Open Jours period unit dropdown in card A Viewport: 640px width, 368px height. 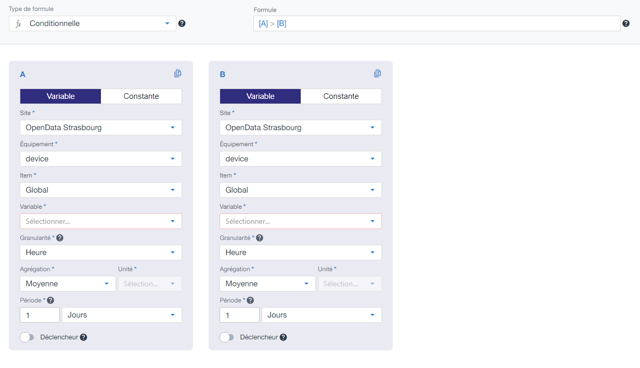point(122,315)
